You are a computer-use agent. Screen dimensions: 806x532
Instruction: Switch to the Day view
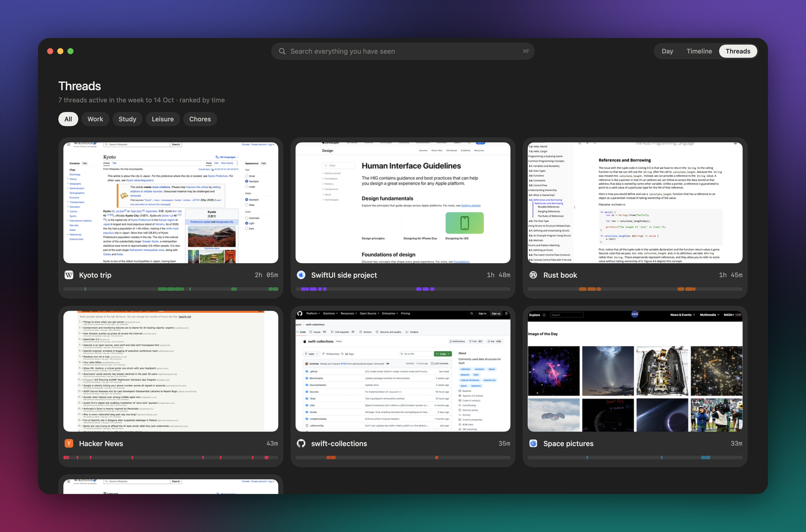tap(667, 51)
